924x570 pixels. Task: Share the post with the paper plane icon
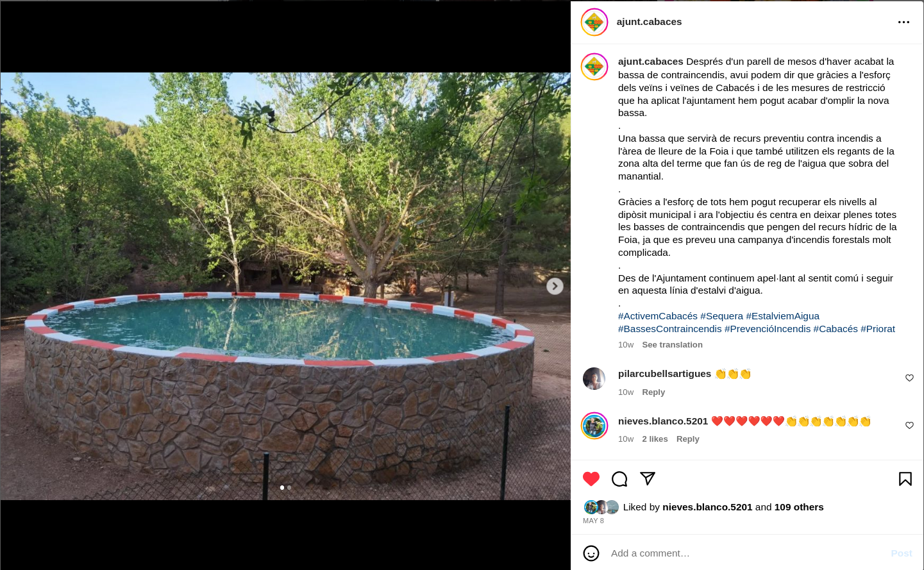click(648, 478)
